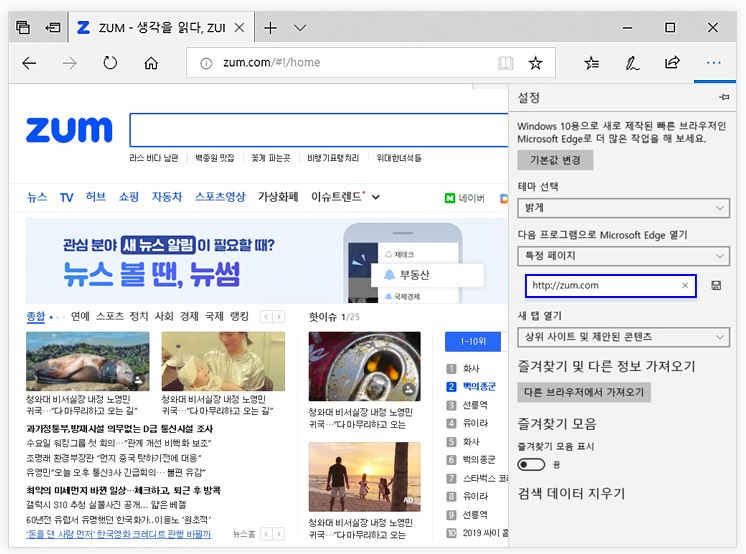Click the 기본값 변경 button
The image size is (746, 554).
pos(555,160)
